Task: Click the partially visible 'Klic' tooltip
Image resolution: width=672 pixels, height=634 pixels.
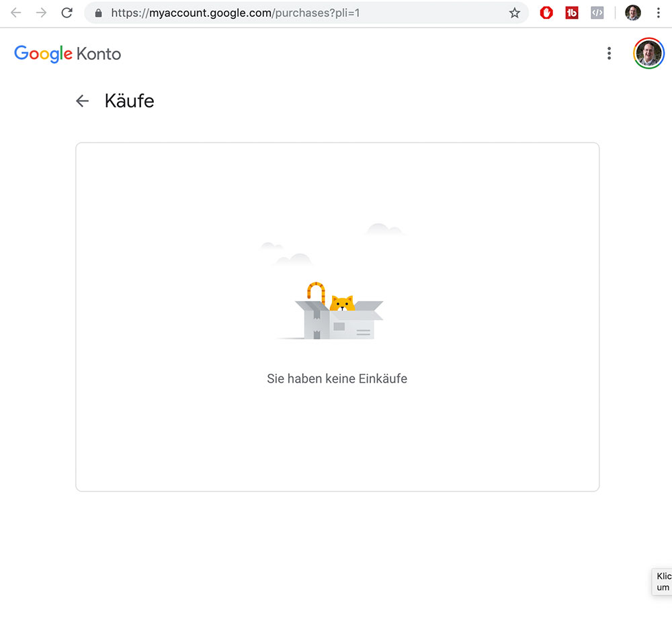Action: pos(663,582)
